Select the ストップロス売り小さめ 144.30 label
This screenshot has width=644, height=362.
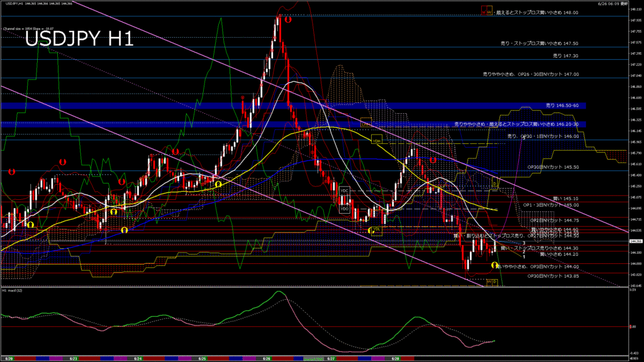(539, 248)
